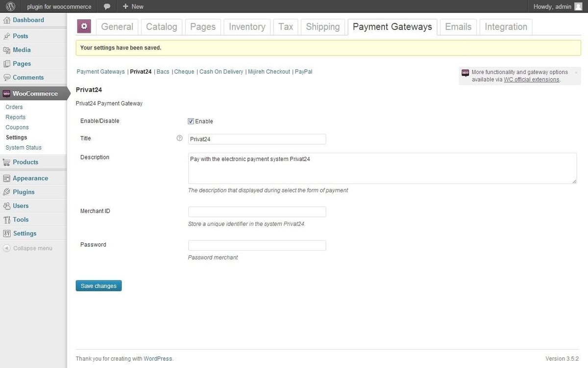The height and width of the screenshot is (368, 588).
Task: Open Coupons under WooCommerce
Action: (17, 127)
